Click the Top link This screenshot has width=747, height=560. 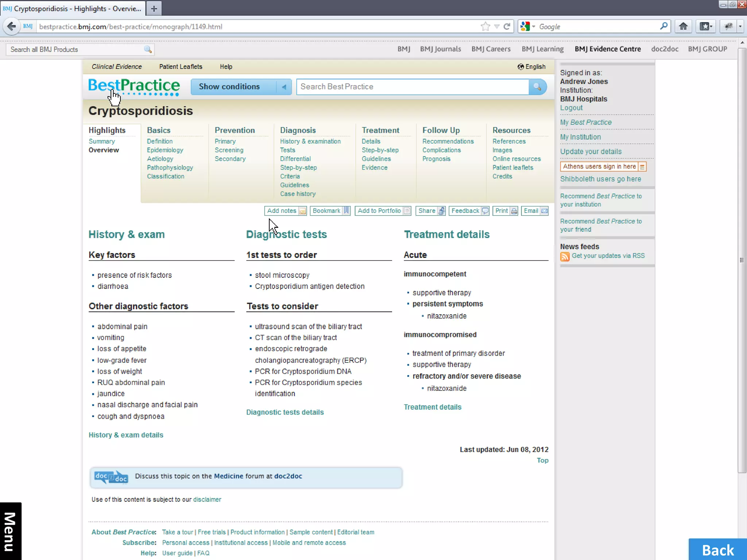[x=542, y=460]
